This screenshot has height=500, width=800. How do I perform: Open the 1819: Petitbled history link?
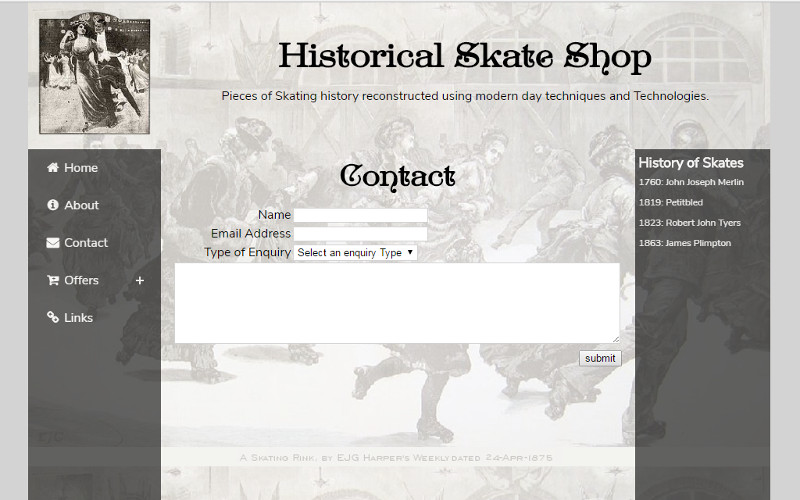click(670, 203)
